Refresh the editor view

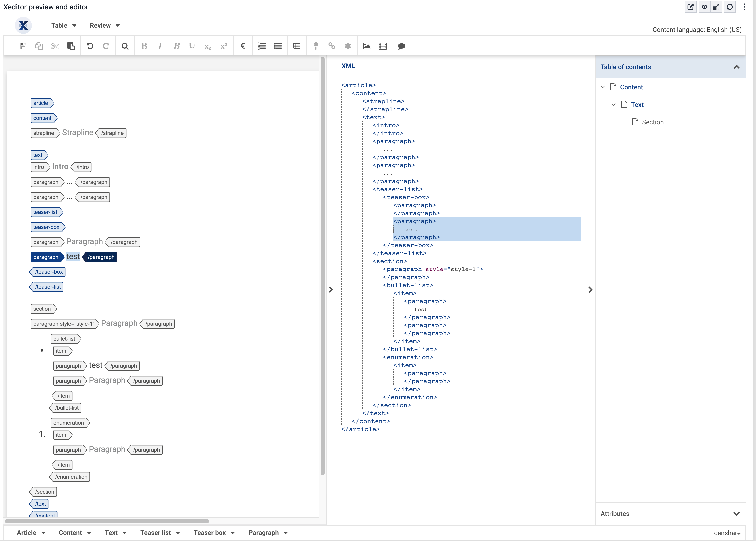click(x=730, y=7)
